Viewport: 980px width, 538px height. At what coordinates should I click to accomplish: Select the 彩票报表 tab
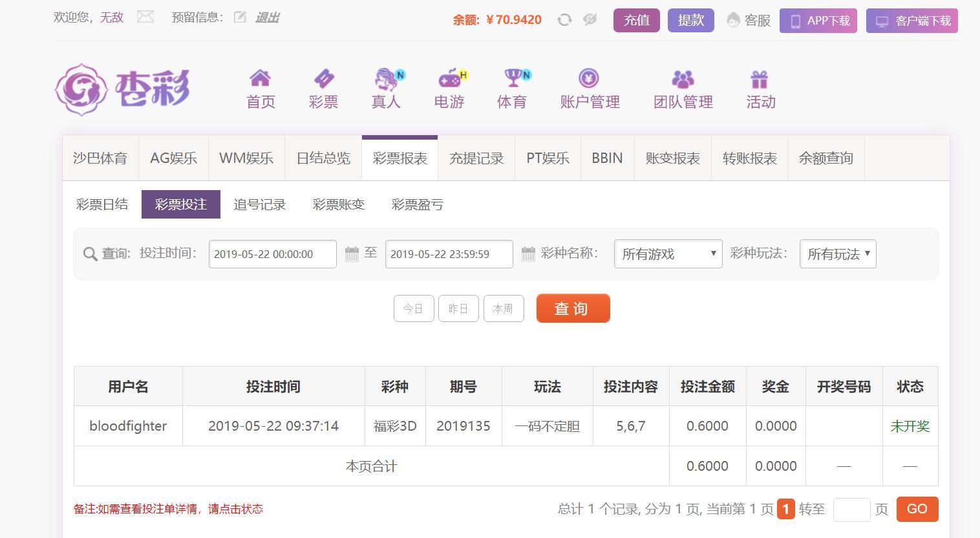point(399,158)
